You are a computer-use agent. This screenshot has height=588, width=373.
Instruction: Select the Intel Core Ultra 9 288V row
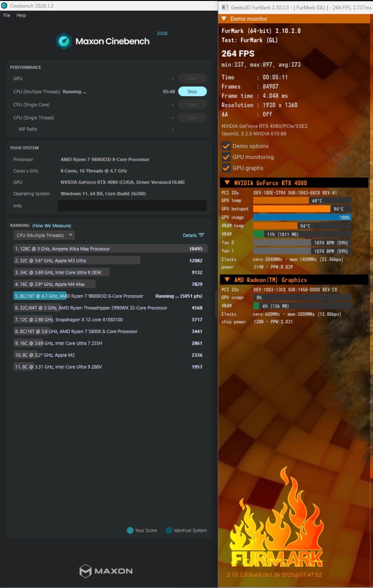110,367
